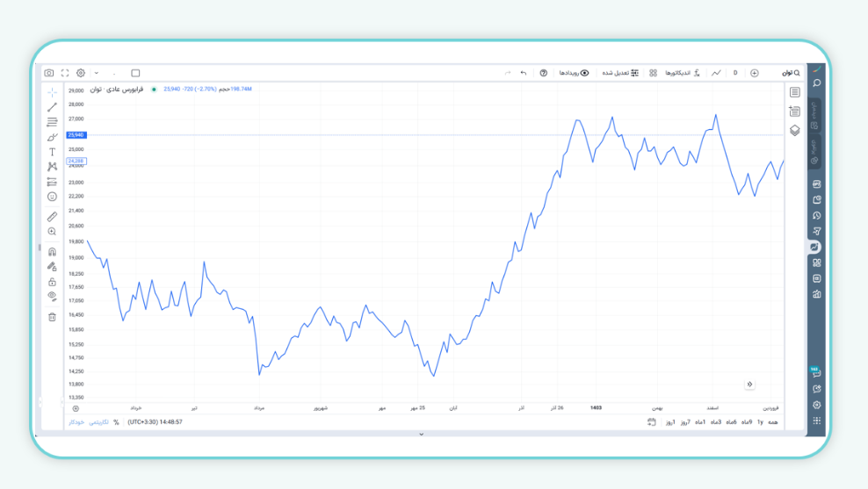
Task: Select the text annotation tool
Action: pos(52,152)
